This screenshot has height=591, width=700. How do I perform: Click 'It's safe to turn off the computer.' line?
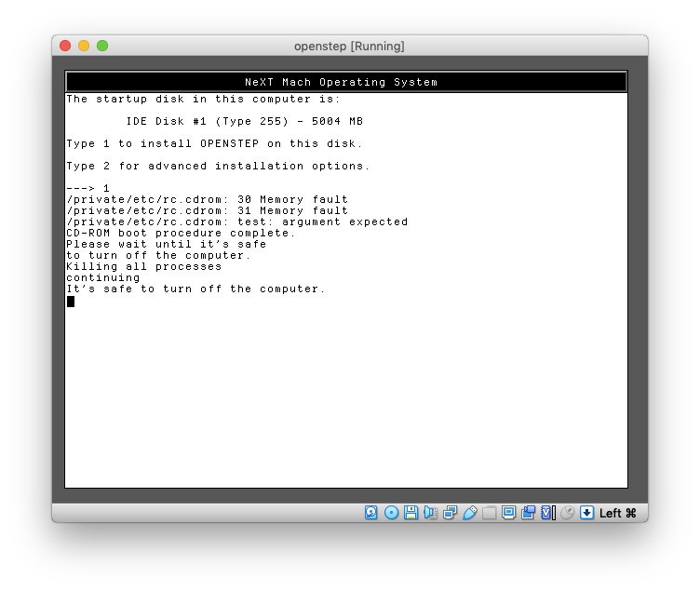pyautogui.click(x=195, y=289)
